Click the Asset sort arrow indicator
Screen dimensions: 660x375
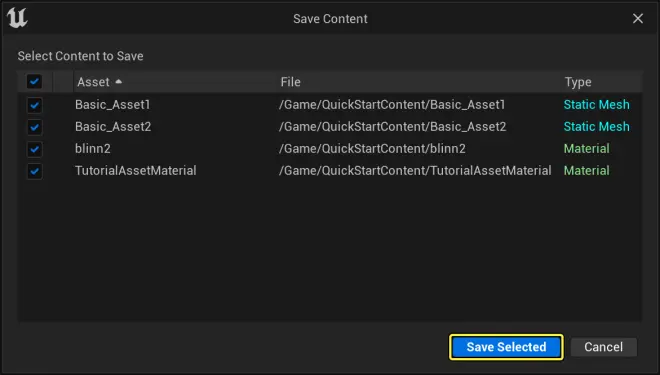click(x=118, y=82)
